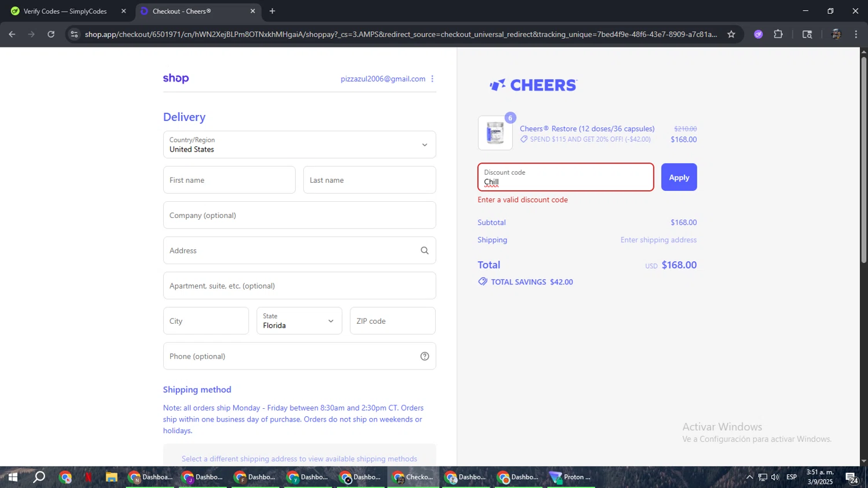The image size is (868, 488).
Task: Focus the Discount code field
Action: tap(565, 177)
